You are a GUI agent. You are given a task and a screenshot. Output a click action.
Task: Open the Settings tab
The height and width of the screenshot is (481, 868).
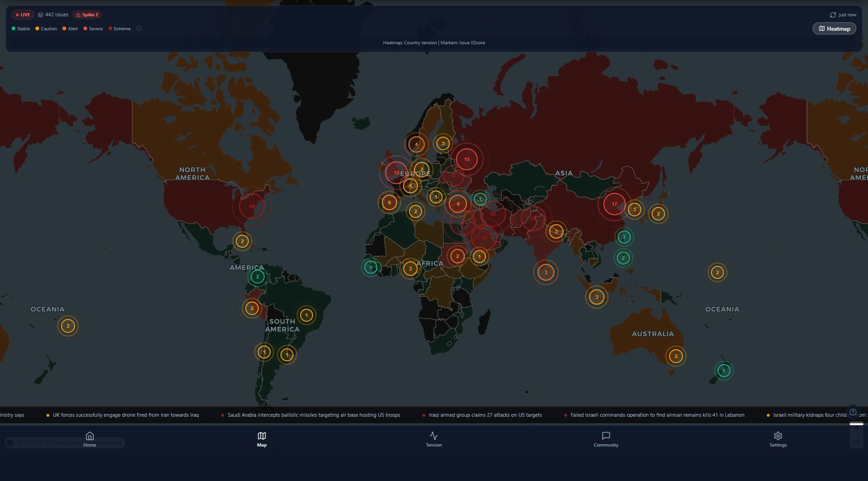[x=778, y=439]
